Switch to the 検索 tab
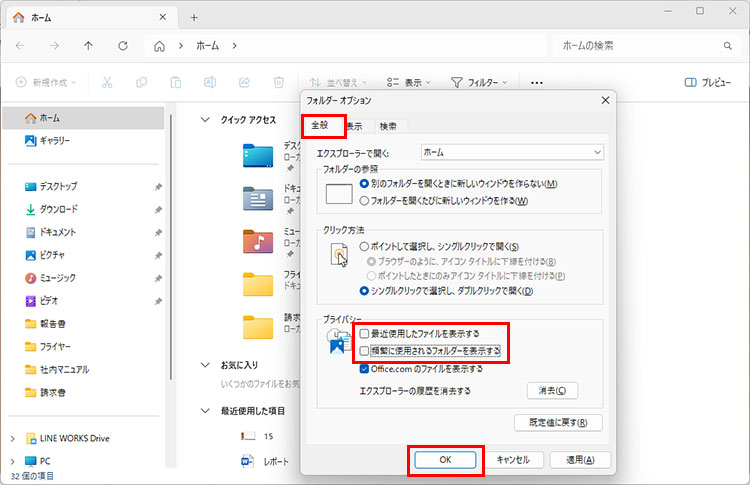 point(388,126)
